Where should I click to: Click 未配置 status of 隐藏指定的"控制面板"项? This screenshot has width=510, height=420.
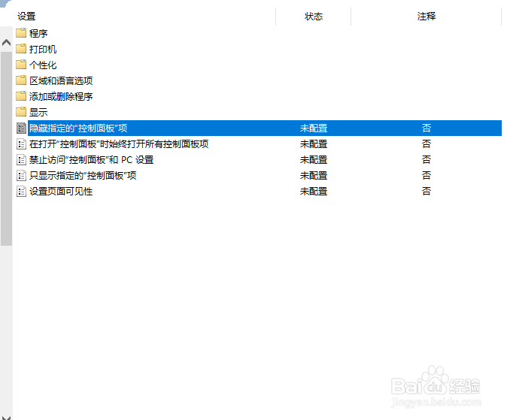[x=314, y=128]
